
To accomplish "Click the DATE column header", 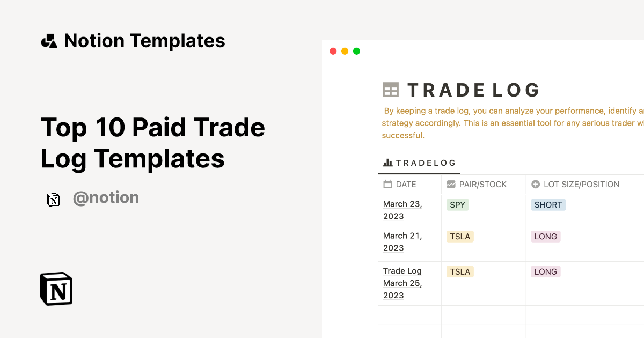I will pyautogui.click(x=406, y=184).
